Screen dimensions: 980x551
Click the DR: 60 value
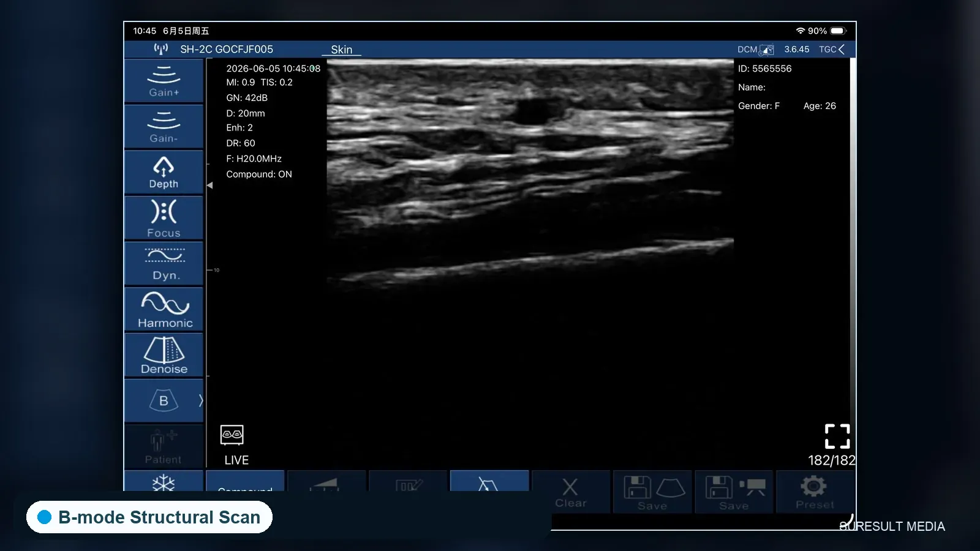point(241,143)
